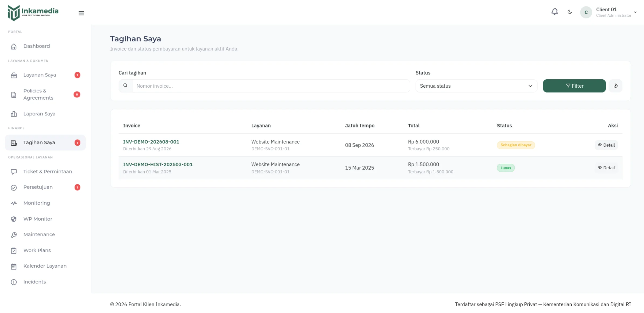This screenshot has width=644, height=313.
Task: Click the search magnifier icon
Action: click(x=125, y=85)
